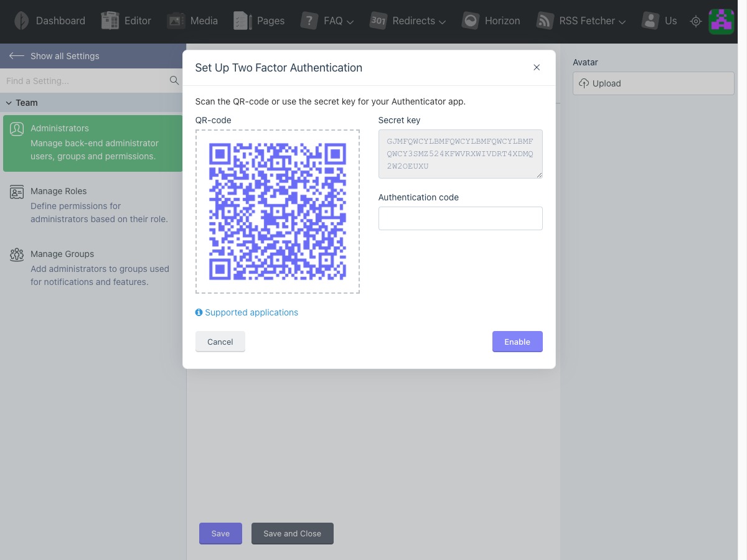Click the Manage Groups people icon
Screen dimensions: 747x560
coord(17,254)
